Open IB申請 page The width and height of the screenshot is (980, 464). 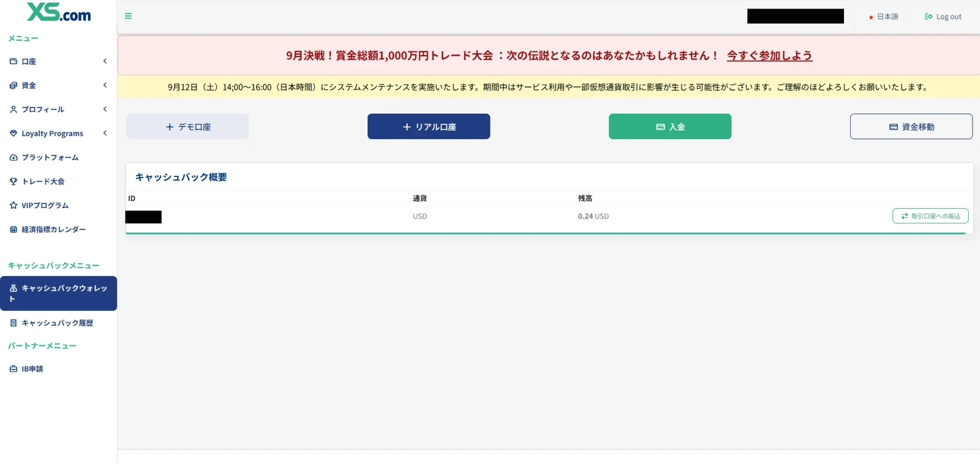58,369
